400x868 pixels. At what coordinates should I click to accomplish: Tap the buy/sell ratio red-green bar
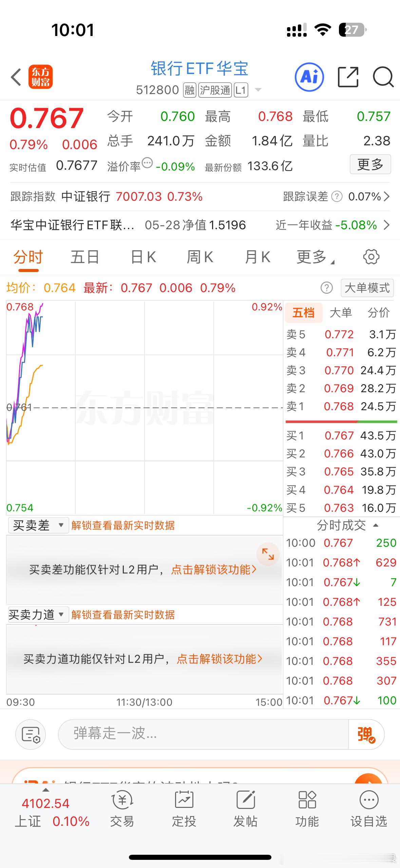pyautogui.click(x=341, y=421)
